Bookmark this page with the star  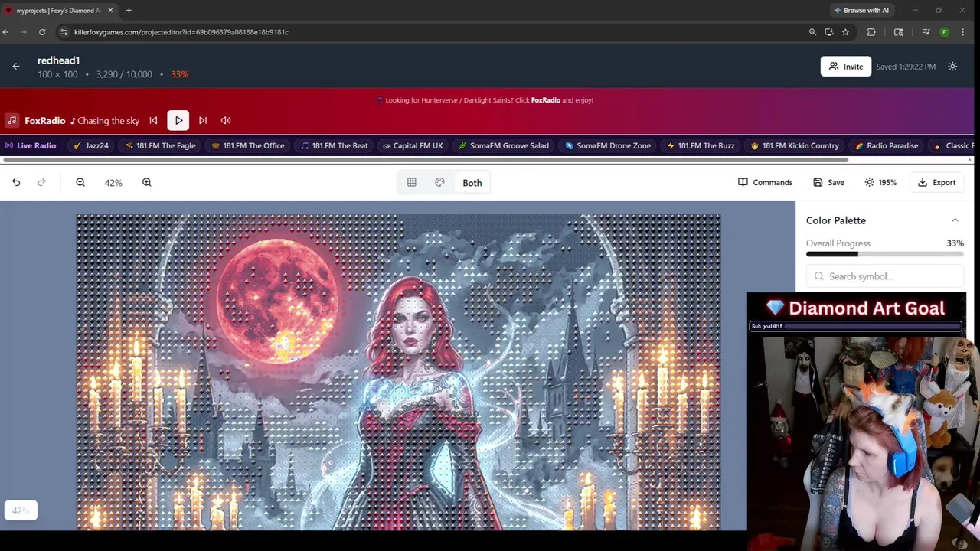[x=845, y=32]
